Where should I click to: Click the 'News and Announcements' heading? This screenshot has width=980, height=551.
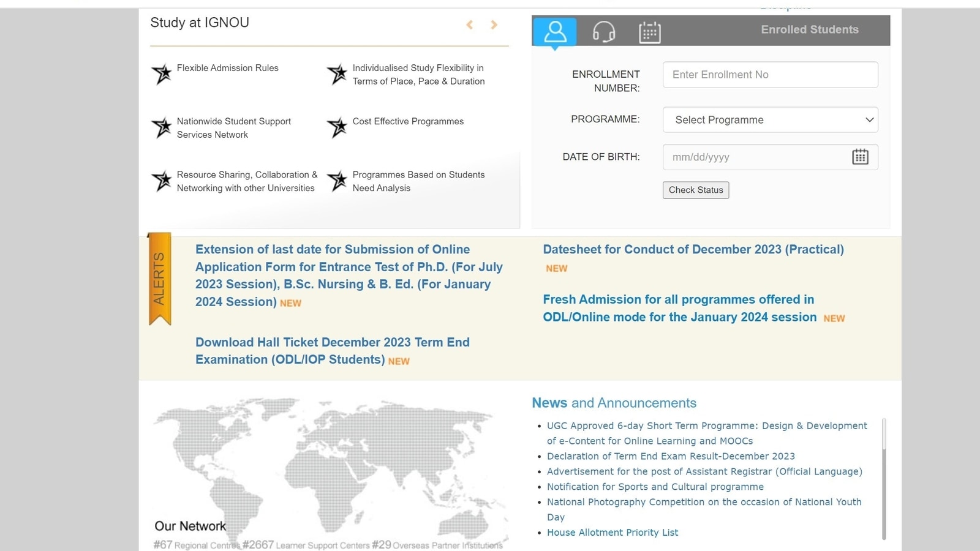pos(614,403)
